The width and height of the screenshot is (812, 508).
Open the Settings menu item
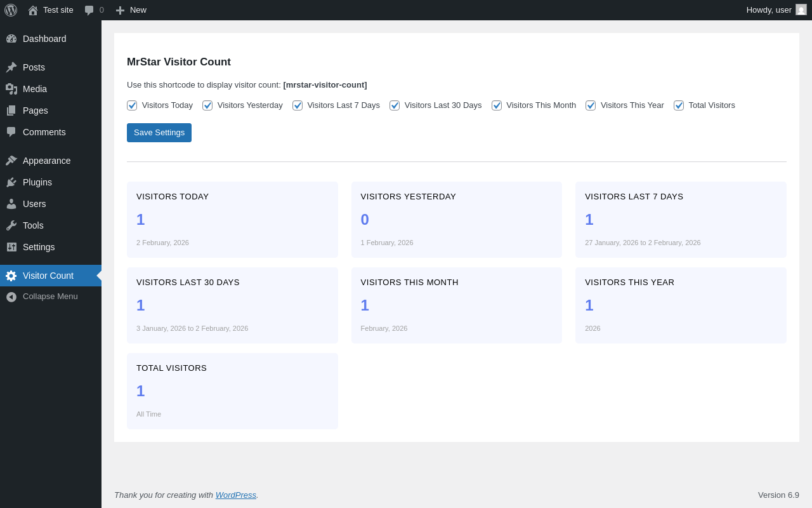(39, 247)
